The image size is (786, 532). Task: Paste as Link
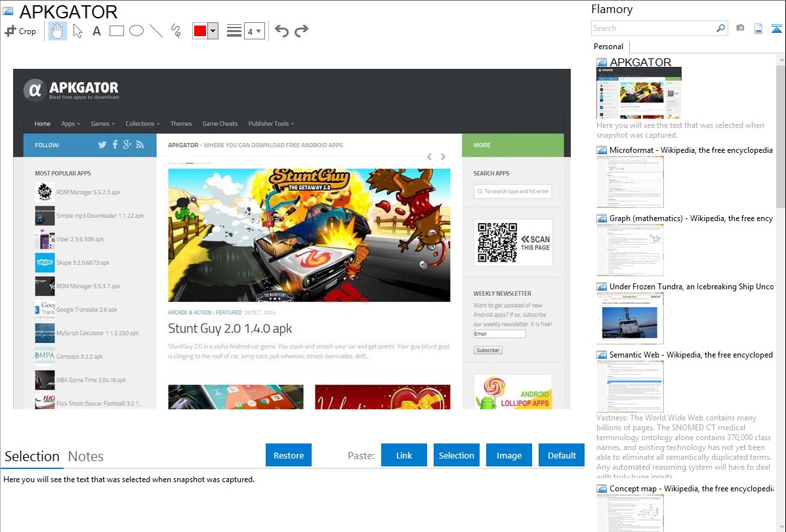[x=404, y=455]
